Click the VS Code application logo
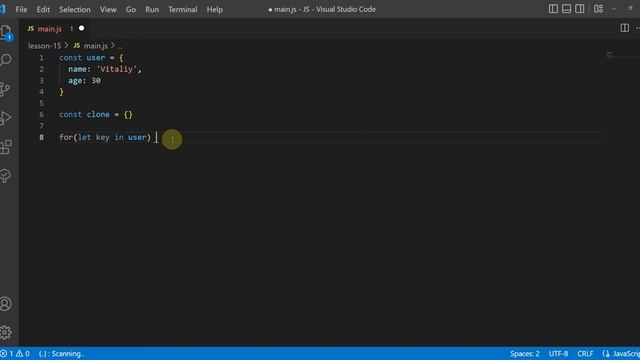The height and width of the screenshot is (360, 640). point(2,9)
